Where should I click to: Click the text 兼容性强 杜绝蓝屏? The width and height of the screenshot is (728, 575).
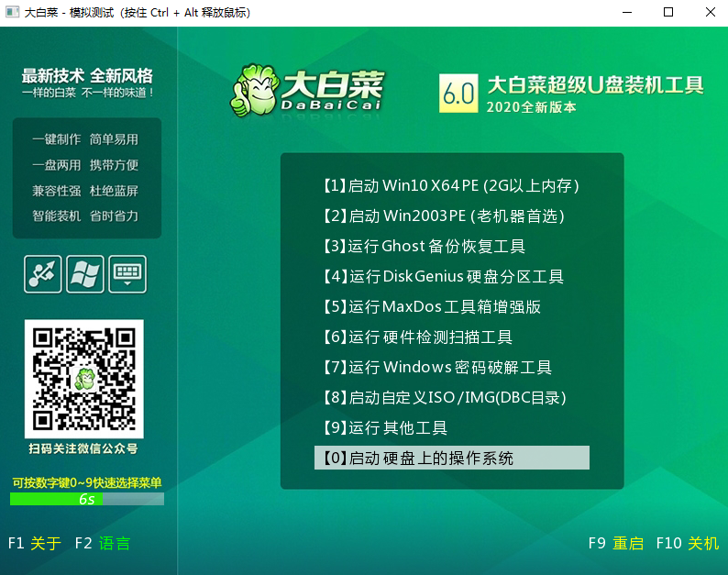85,191
